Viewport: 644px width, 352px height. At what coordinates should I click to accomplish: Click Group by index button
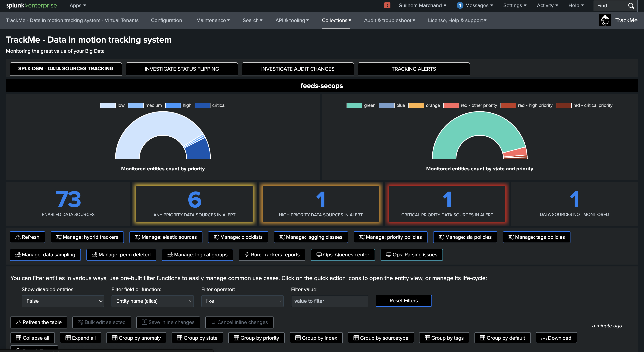(316, 338)
